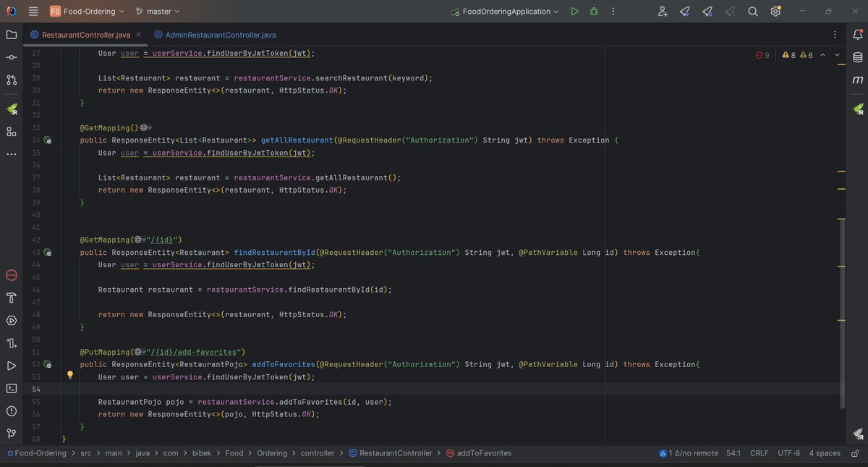Open the red wavy circle tool window

click(x=12, y=275)
